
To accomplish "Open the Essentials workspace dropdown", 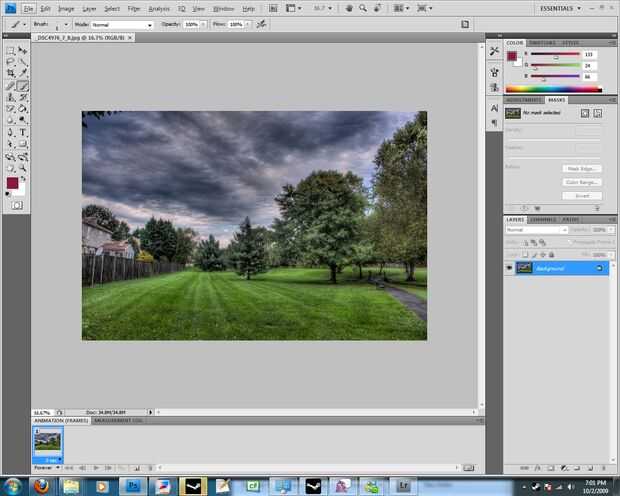I will pos(560,8).
